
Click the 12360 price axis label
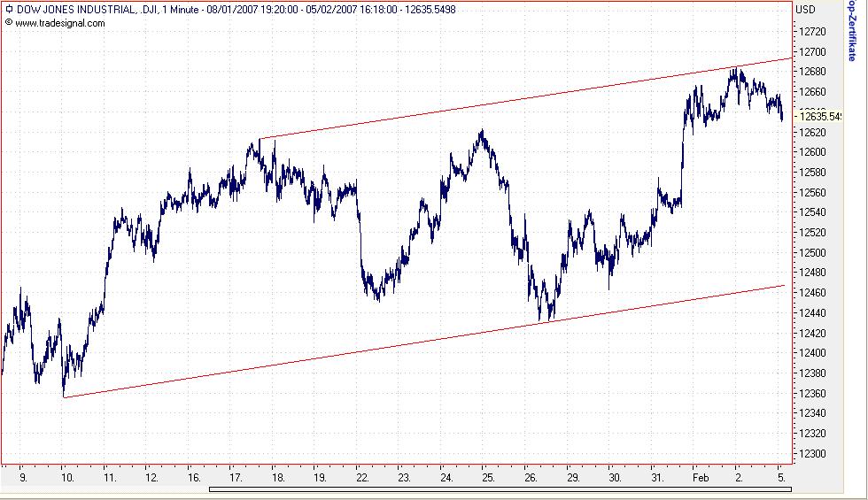point(813,393)
